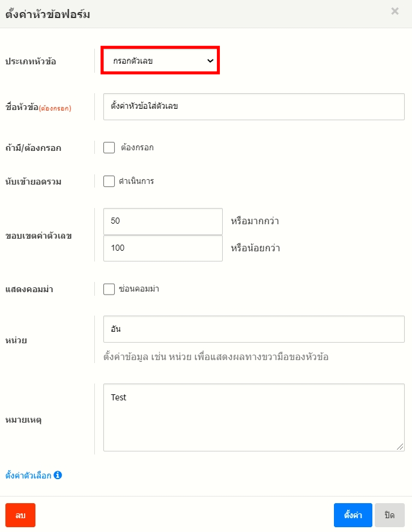Click the หรือมากกว่า text beside the 50 field
Viewport: 412px width, 532px height.
(x=255, y=221)
